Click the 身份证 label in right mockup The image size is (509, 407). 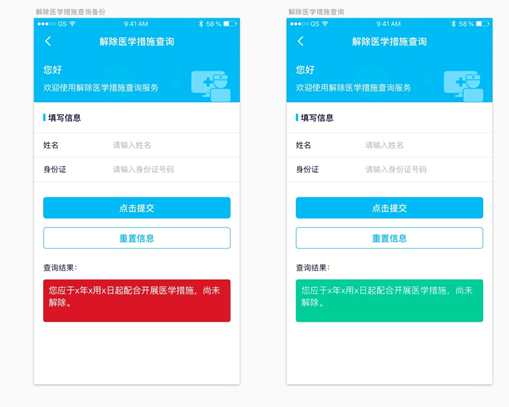(x=307, y=169)
